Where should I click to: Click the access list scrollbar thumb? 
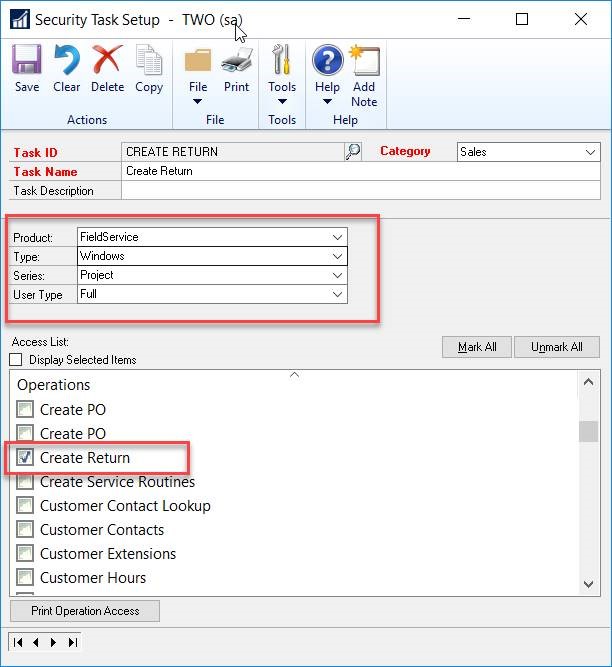588,431
